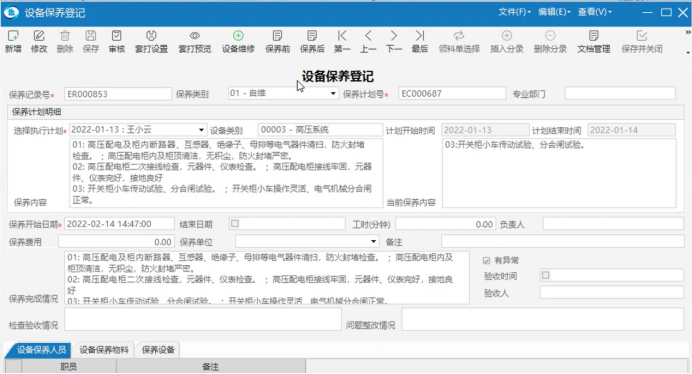This screenshot has width=692, height=374.
Task: Click the 保养计划号 field EC000687
Action: (452, 93)
